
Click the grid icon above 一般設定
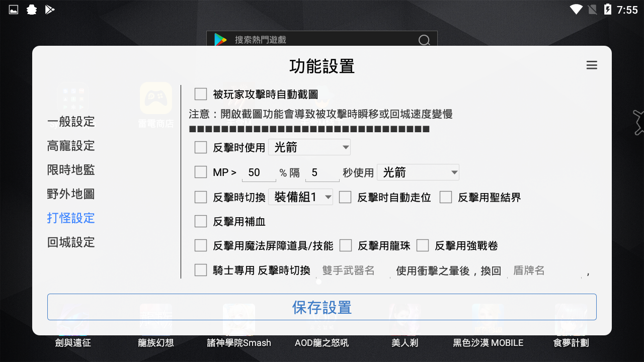(72, 99)
